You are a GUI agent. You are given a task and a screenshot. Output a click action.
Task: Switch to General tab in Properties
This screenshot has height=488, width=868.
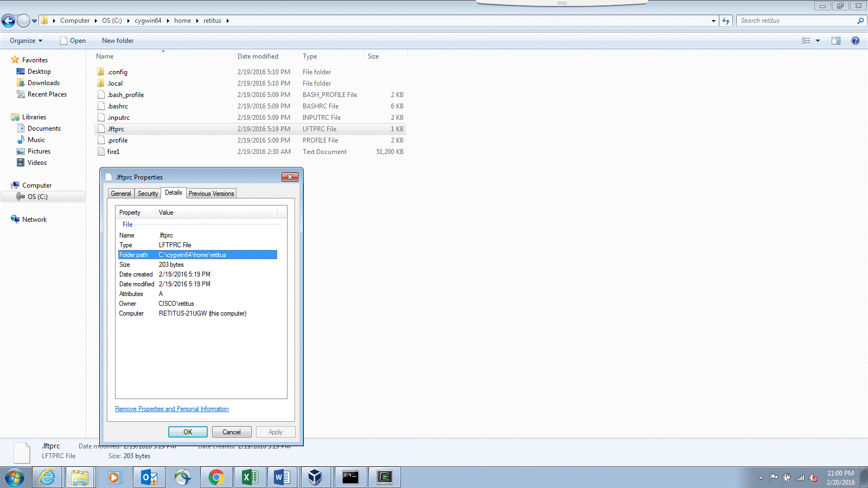[x=121, y=194]
